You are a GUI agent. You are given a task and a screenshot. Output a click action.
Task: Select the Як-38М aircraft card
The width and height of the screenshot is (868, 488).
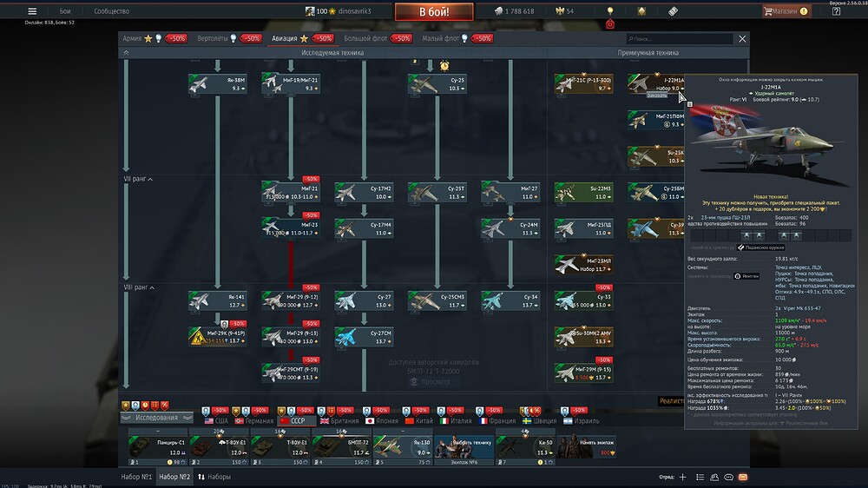click(x=218, y=83)
